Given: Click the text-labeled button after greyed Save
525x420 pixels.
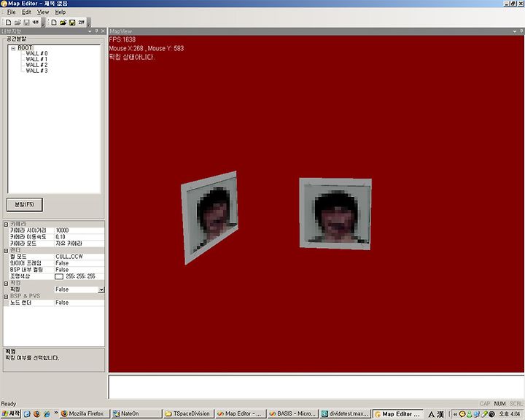Looking at the screenshot, I should [x=36, y=23].
